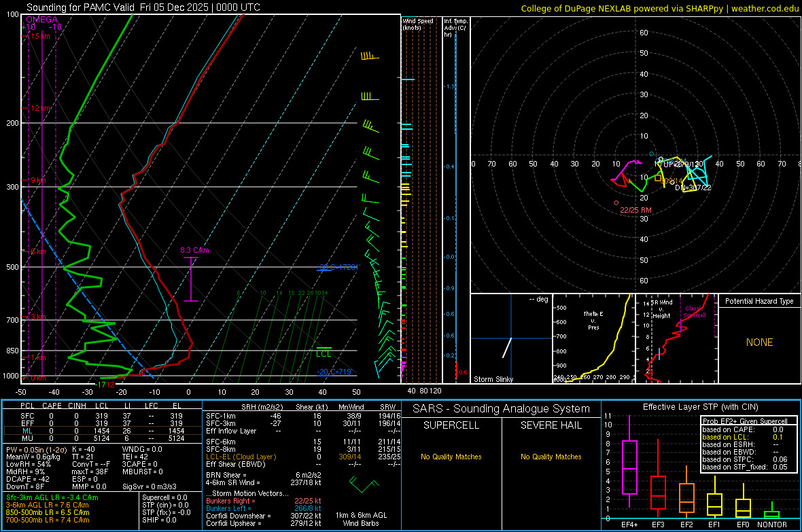Click the 'TEI = 42' value
Image resolution: width=802 pixels, height=532 pixels.
point(135,457)
